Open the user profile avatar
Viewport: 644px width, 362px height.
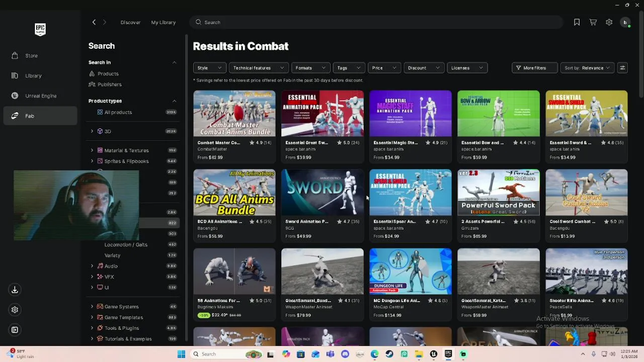point(625,22)
